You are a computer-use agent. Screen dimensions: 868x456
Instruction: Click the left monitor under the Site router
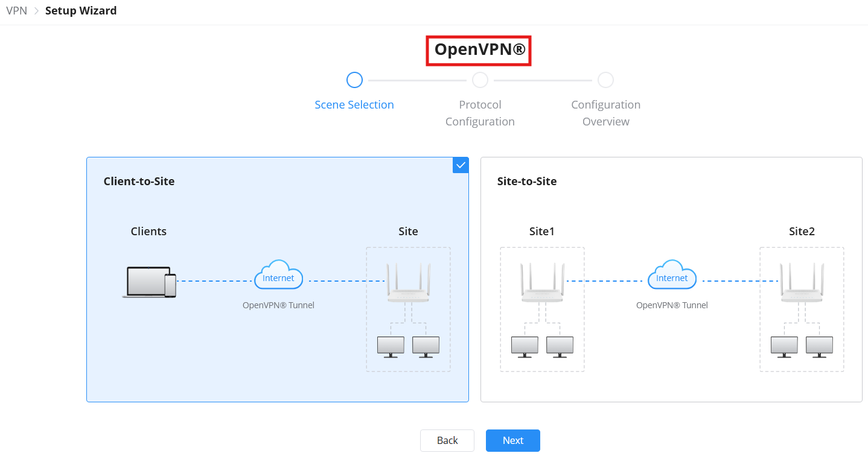(391, 347)
